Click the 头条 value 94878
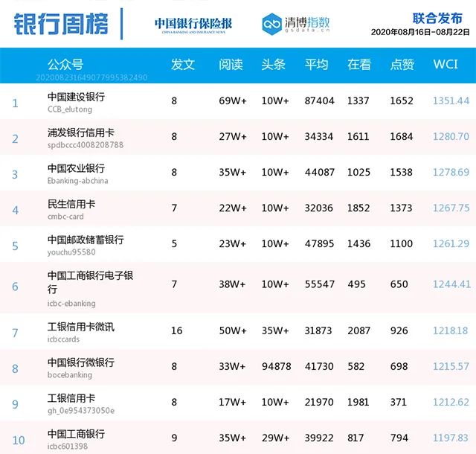This screenshot has width=476, height=454. pyautogui.click(x=276, y=366)
